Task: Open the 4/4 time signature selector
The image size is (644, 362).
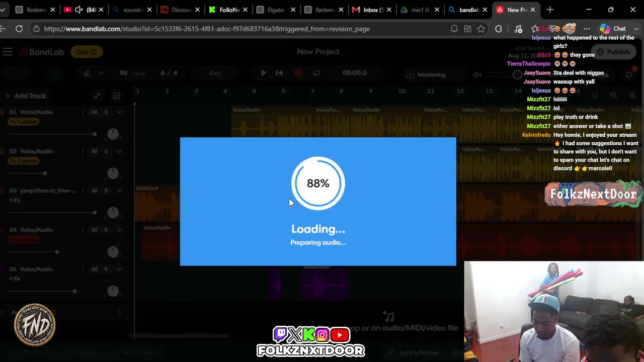Action: coord(169,73)
